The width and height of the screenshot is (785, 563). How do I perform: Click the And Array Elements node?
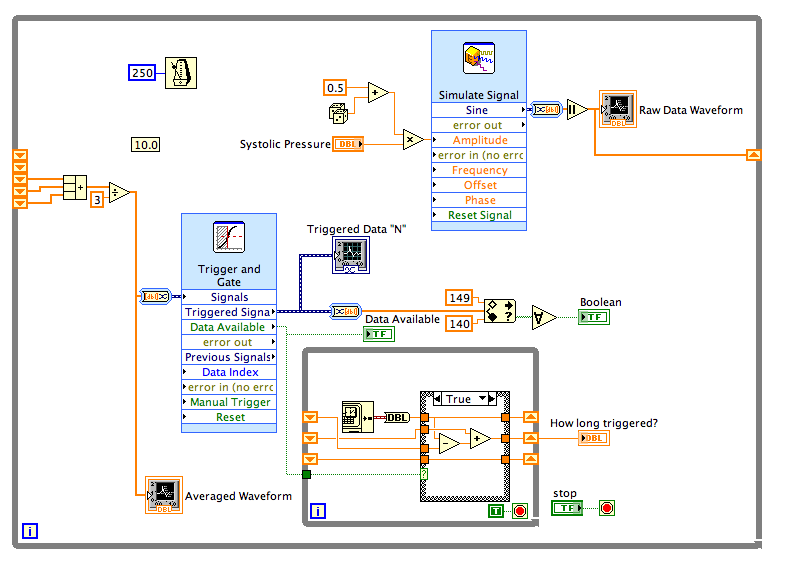click(544, 317)
